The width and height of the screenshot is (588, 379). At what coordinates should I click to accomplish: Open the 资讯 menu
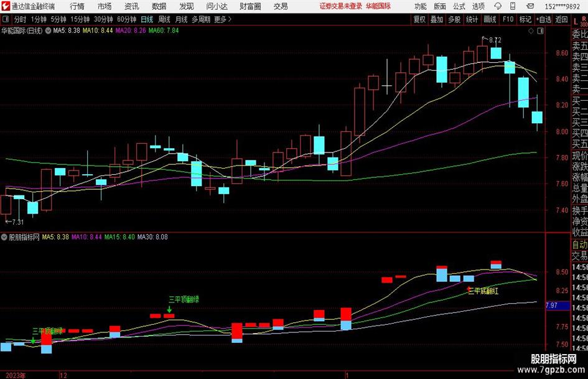(x=132, y=6)
